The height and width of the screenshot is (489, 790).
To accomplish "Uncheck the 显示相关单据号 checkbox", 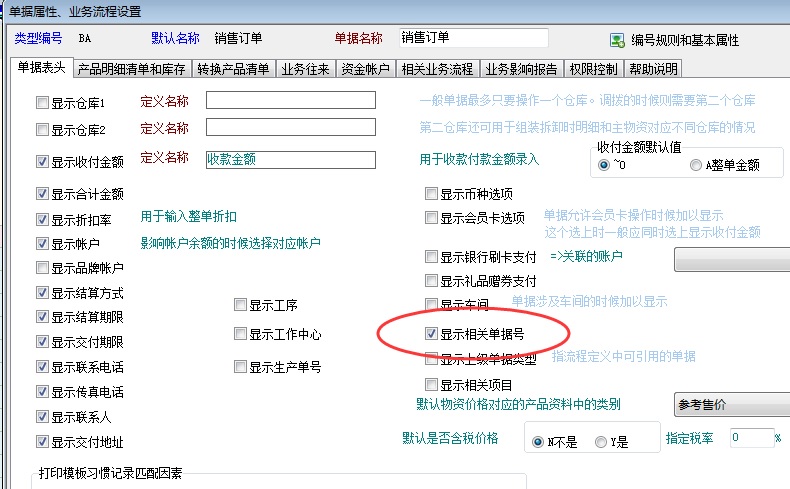I will point(432,333).
